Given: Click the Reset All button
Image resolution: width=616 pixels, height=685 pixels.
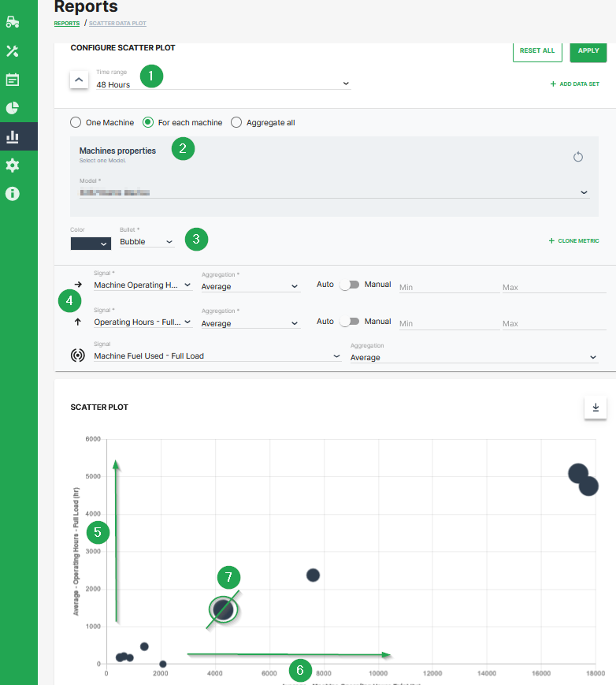Looking at the screenshot, I should pyautogui.click(x=537, y=50).
